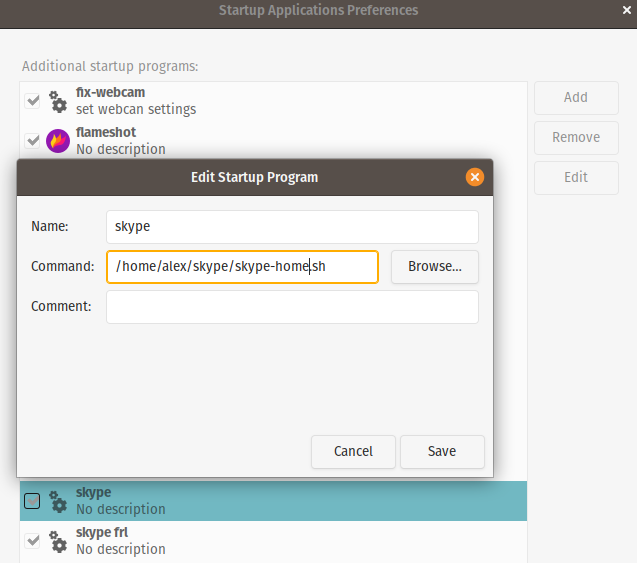
Task: Click the Remove button
Action: coord(576,137)
